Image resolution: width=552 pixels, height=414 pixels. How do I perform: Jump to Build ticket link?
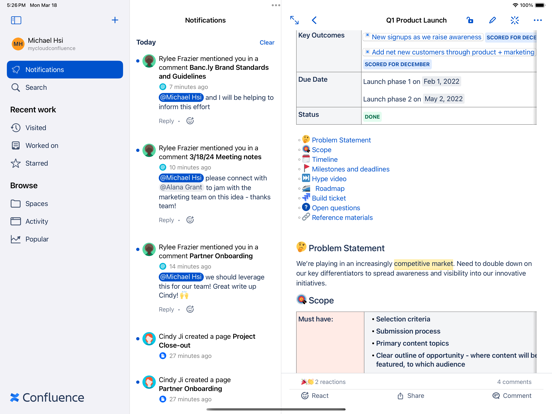[329, 198]
